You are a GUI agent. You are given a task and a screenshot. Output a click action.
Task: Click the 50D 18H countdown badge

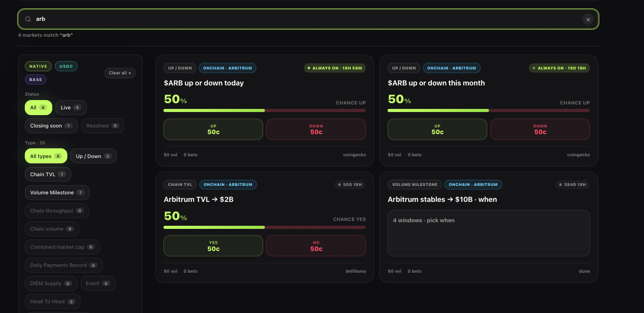point(350,185)
